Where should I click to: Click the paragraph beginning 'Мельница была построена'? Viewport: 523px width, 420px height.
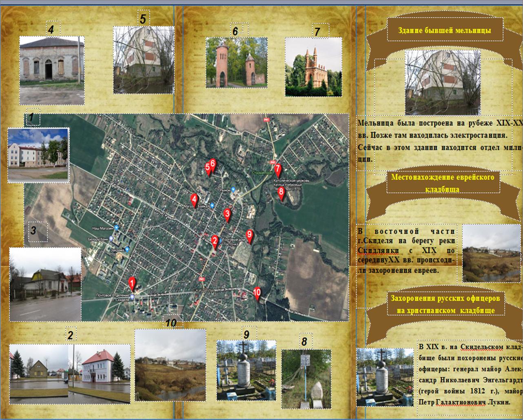click(x=440, y=141)
